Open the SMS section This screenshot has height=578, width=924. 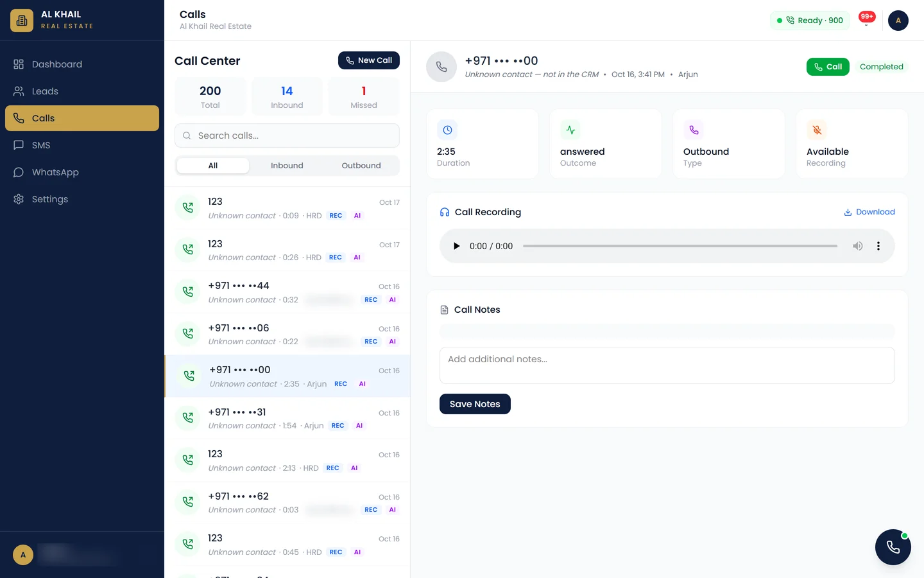click(x=82, y=145)
